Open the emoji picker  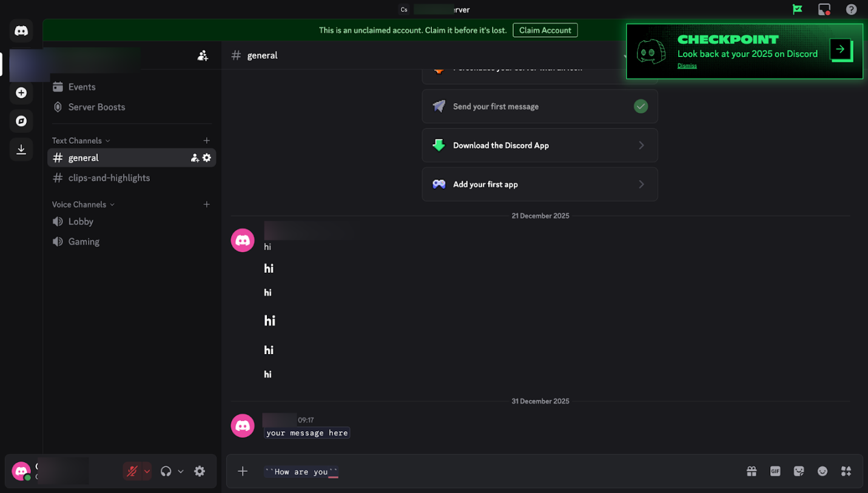pos(823,471)
